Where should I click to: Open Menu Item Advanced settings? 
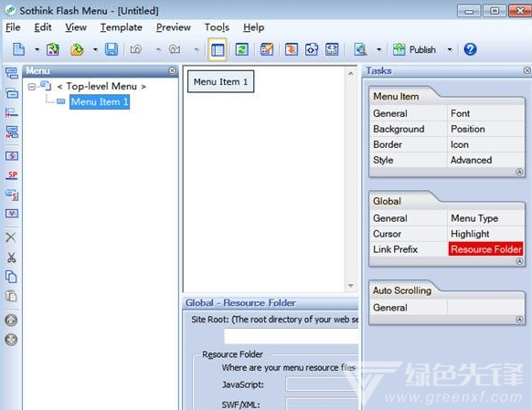(471, 161)
